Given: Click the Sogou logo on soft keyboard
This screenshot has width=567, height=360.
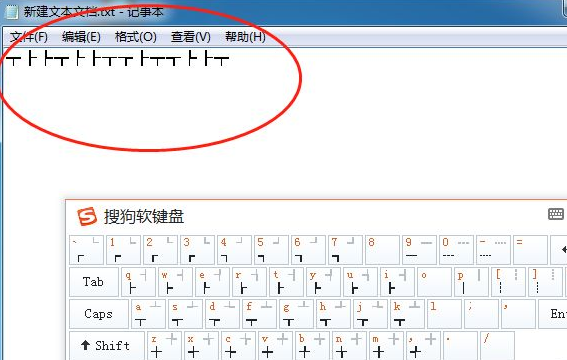Looking at the screenshot, I should click(87, 216).
